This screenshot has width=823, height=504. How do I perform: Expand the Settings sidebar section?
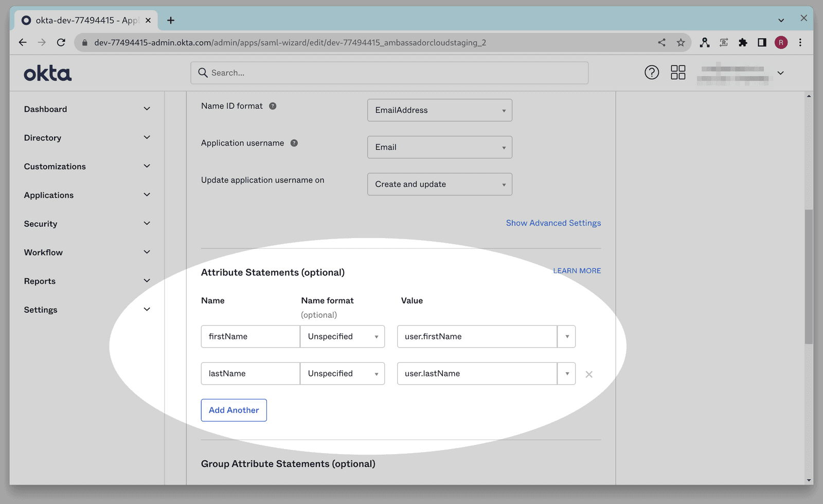[x=147, y=310]
